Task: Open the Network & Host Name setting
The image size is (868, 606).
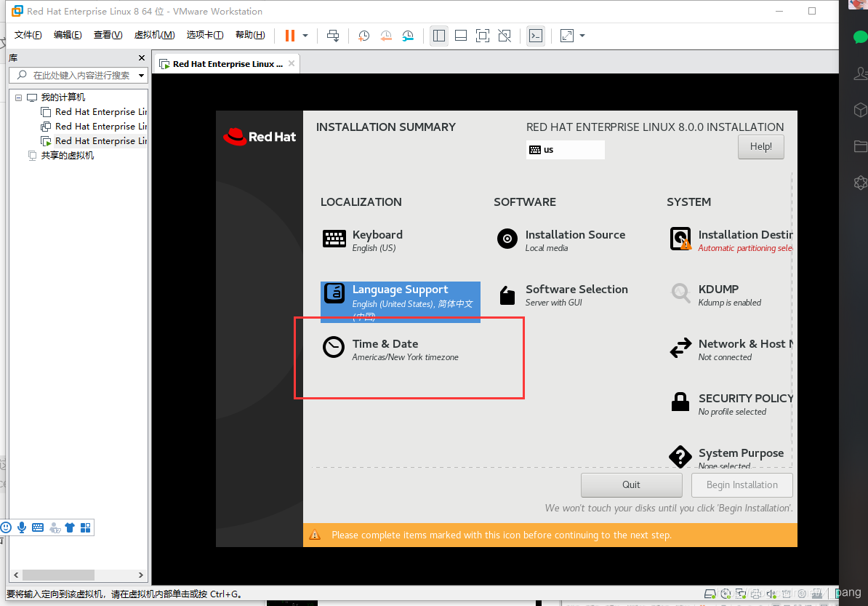Action: click(x=731, y=349)
